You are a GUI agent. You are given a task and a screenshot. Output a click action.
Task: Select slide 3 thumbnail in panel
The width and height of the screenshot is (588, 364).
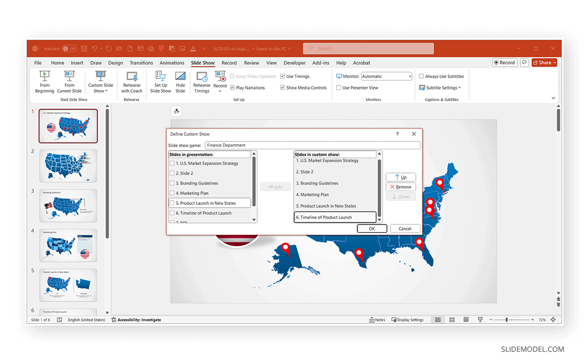[68, 205]
